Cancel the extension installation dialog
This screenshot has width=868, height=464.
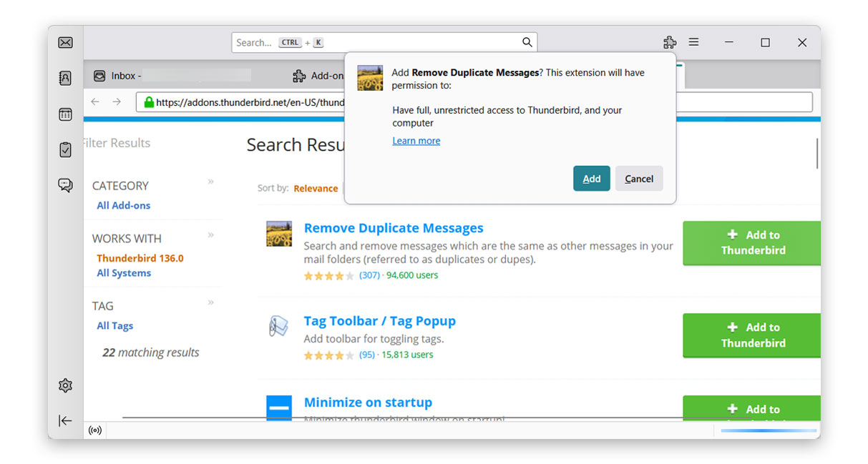(x=639, y=178)
